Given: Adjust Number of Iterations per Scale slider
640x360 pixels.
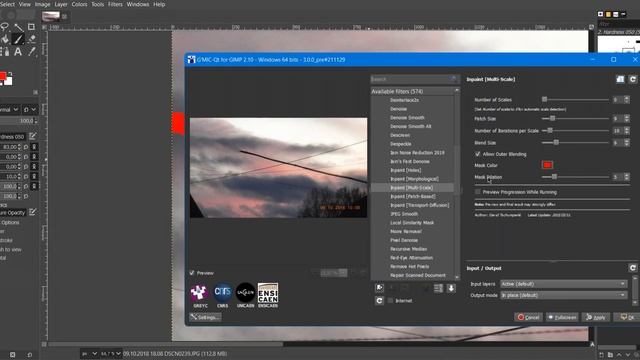Looking at the screenshot, I should click(x=575, y=131).
